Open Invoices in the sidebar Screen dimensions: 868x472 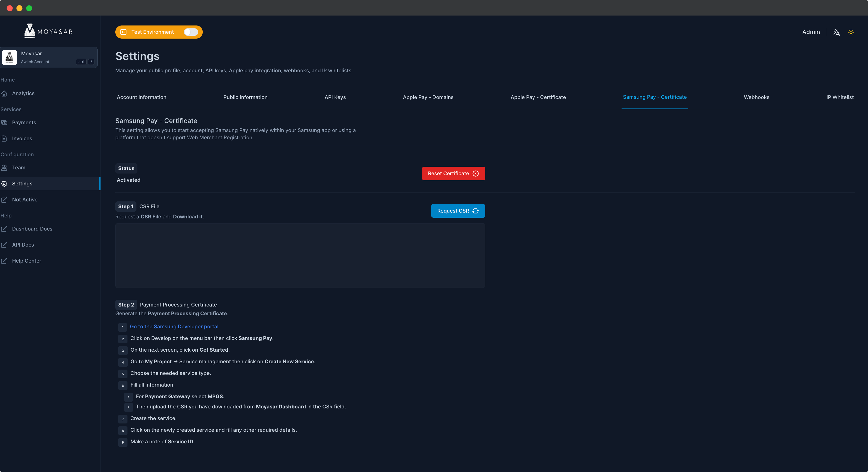[x=22, y=139]
